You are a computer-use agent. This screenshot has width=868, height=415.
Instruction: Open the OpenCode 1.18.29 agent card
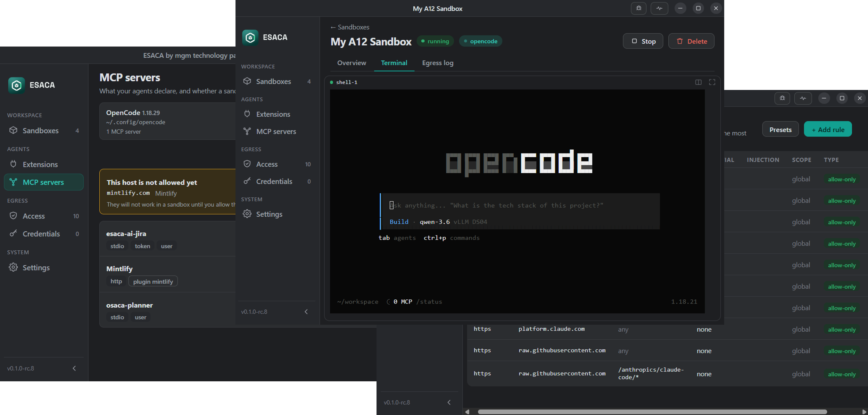(167, 121)
